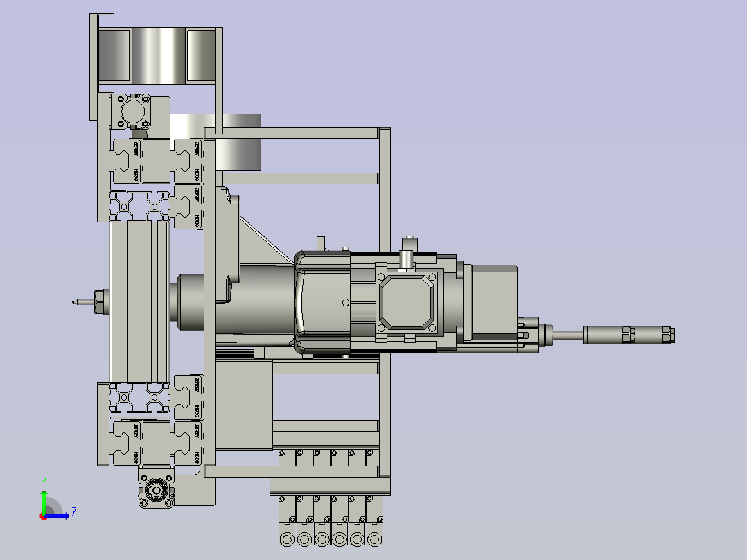
Task: Select the circular bearing housing at bottom left
Action: (156, 491)
